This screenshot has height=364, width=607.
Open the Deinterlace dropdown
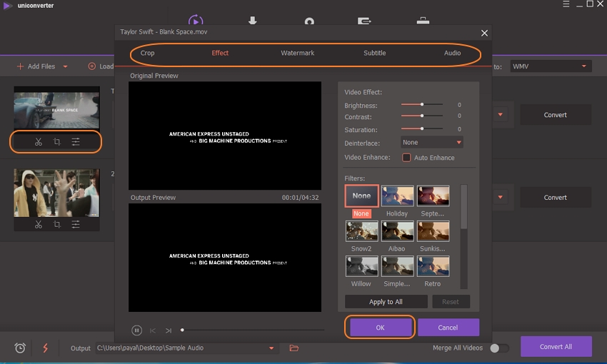431,142
